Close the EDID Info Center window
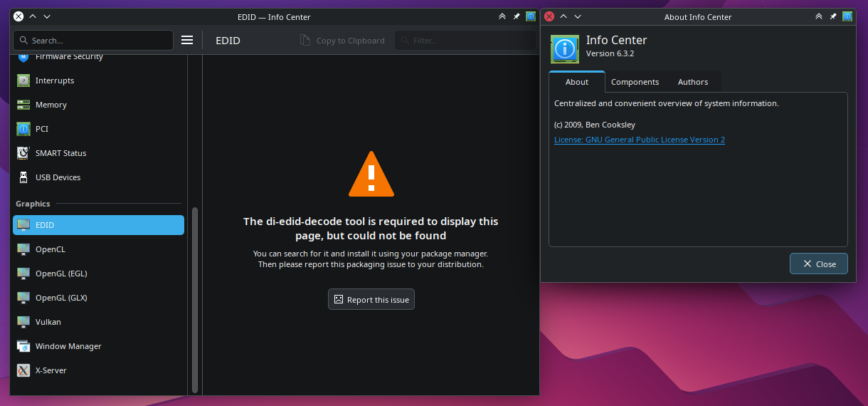The height and width of the screenshot is (406, 868). [18, 16]
